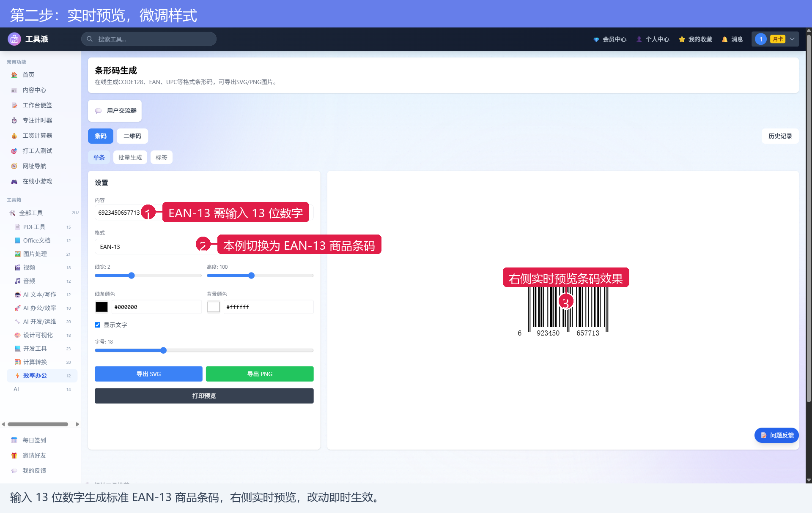Click the #ffffff hex color field
Image resolution: width=812 pixels, height=513 pixels.
(x=269, y=307)
